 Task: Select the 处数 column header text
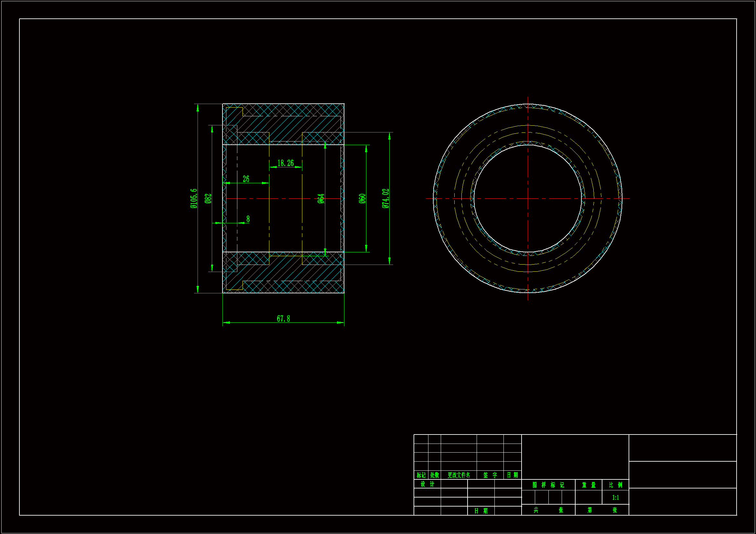click(x=435, y=475)
